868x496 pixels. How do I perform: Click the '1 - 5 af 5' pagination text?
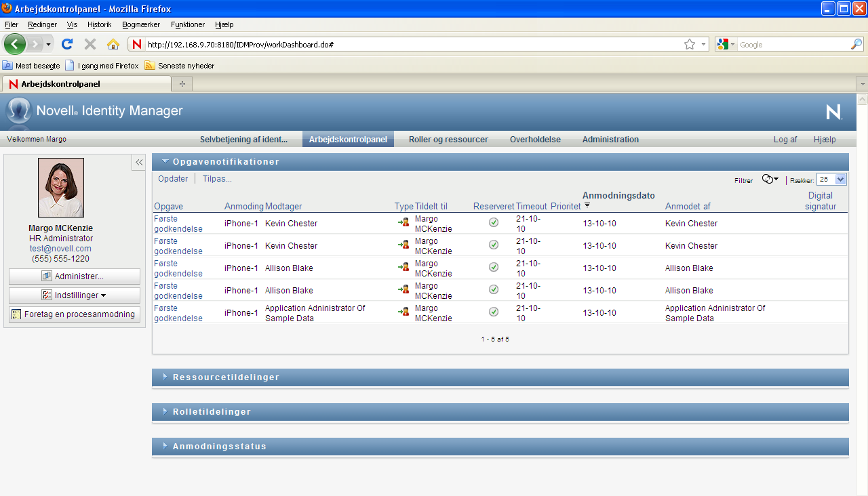pyautogui.click(x=495, y=339)
